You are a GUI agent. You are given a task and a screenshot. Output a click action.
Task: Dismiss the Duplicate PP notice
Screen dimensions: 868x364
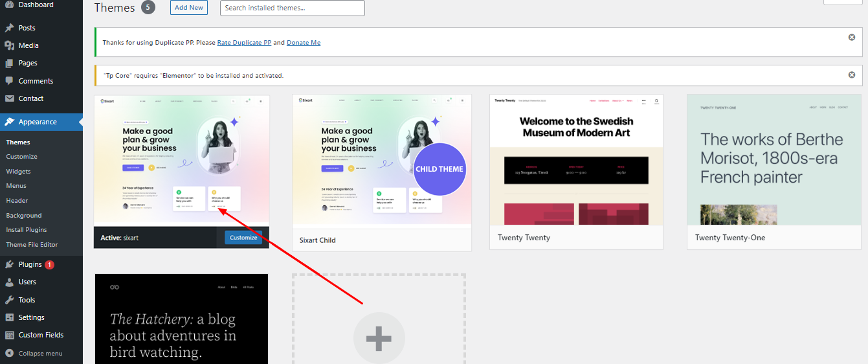[x=852, y=37]
